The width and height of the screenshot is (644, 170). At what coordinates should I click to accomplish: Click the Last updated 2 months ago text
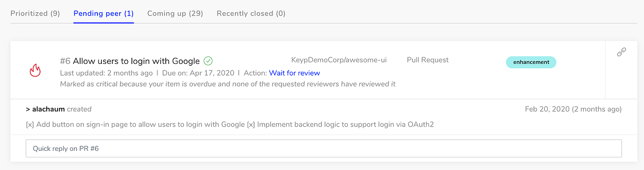pyautogui.click(x=106, y=73)
